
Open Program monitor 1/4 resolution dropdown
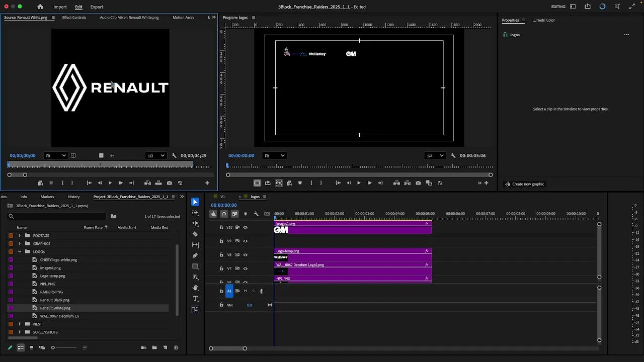click(435, 155)
